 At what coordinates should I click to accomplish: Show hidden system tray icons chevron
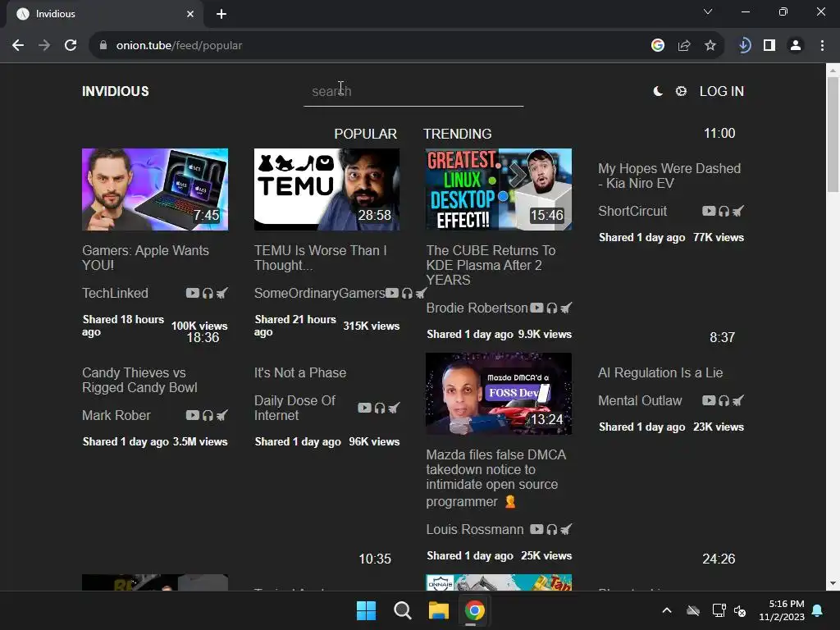point(667,610)
